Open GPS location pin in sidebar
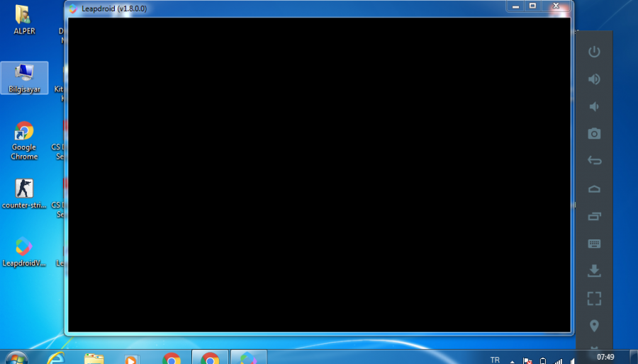Screen dimensions: 638x364 pos(594,326)
